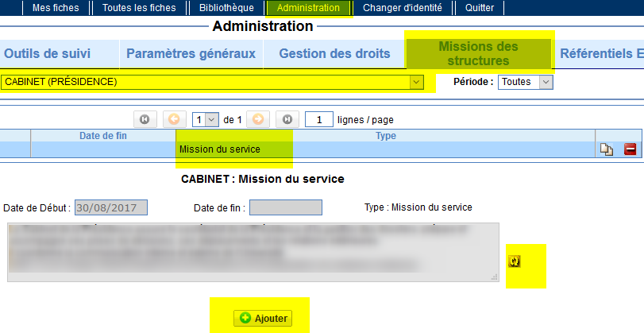Jump to the last results page

click(287, 119)
